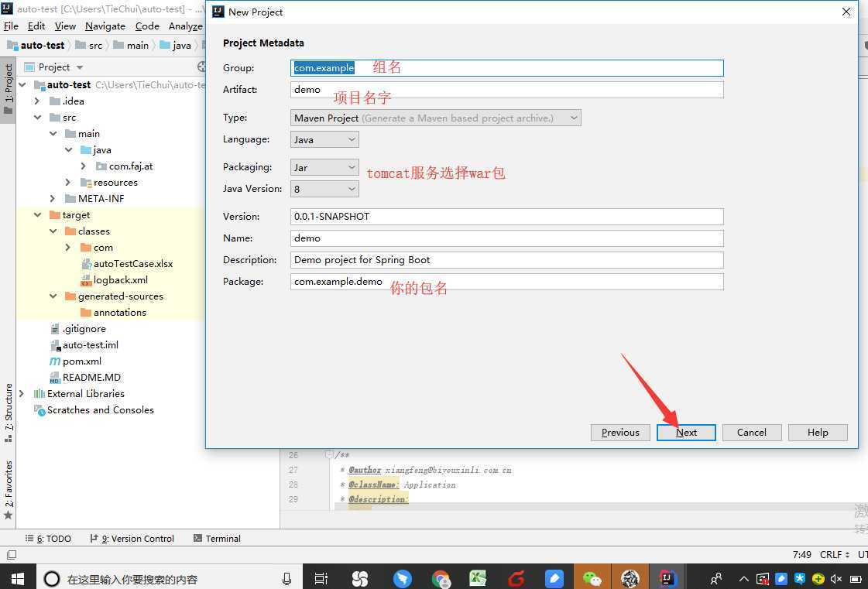
Task: Open the Terminal tool window
Action: tap(217, 539)
